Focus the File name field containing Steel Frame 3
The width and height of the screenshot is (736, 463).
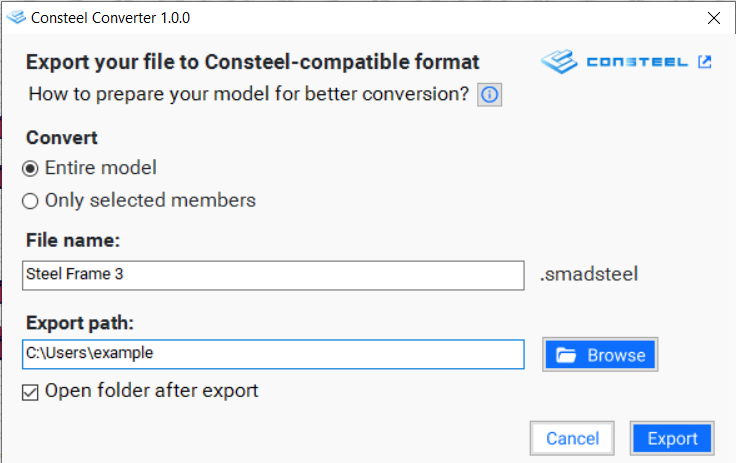click(x=273, y=275)
